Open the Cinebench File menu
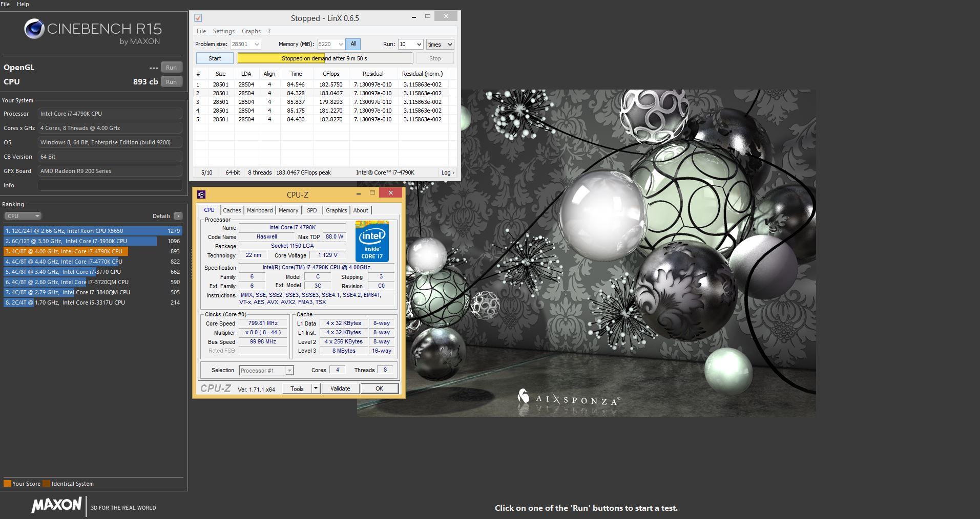Viewport: 980px width, 519px height. point(5,4)
